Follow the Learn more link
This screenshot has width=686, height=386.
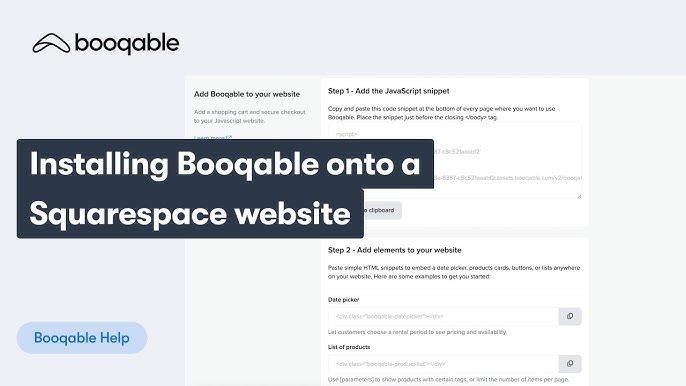pos(213,137)
